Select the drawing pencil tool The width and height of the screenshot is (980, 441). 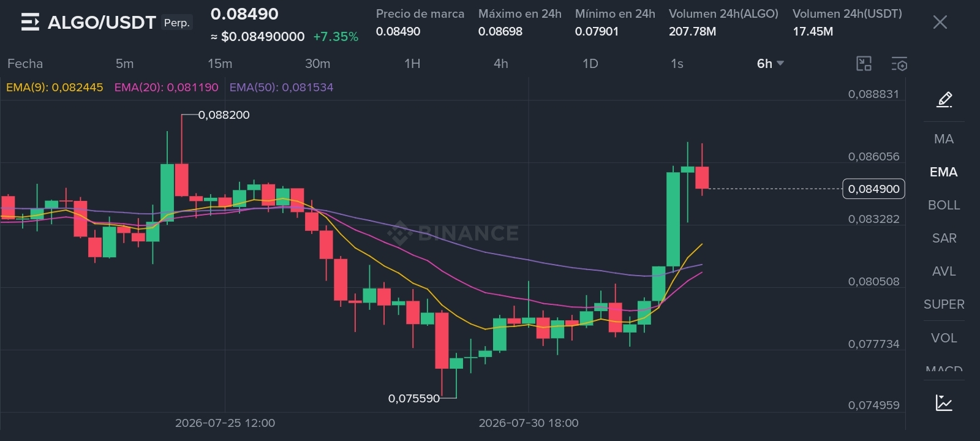point(944,99)
